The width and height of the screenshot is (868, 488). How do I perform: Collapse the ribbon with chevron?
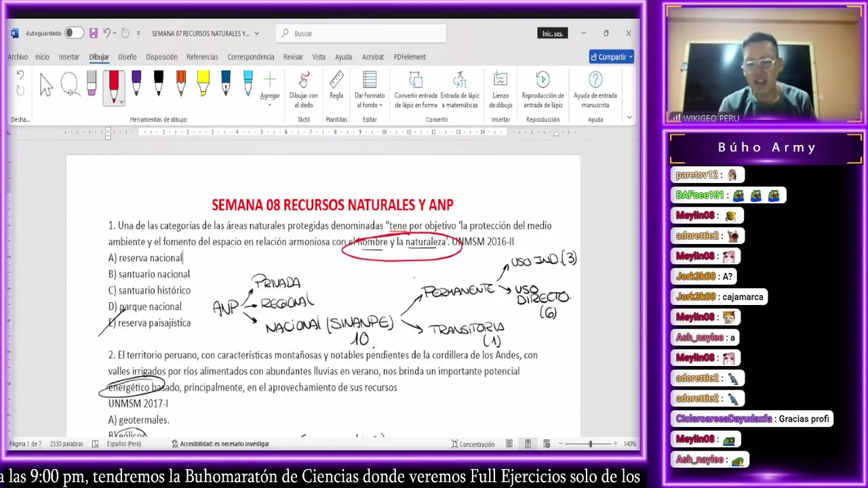(x=629, y=117)
